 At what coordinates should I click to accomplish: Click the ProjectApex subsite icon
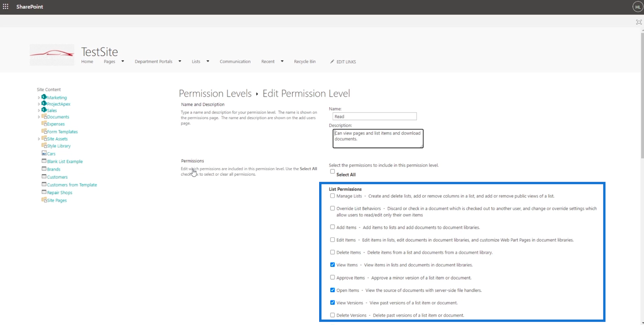tap(44, 104)
